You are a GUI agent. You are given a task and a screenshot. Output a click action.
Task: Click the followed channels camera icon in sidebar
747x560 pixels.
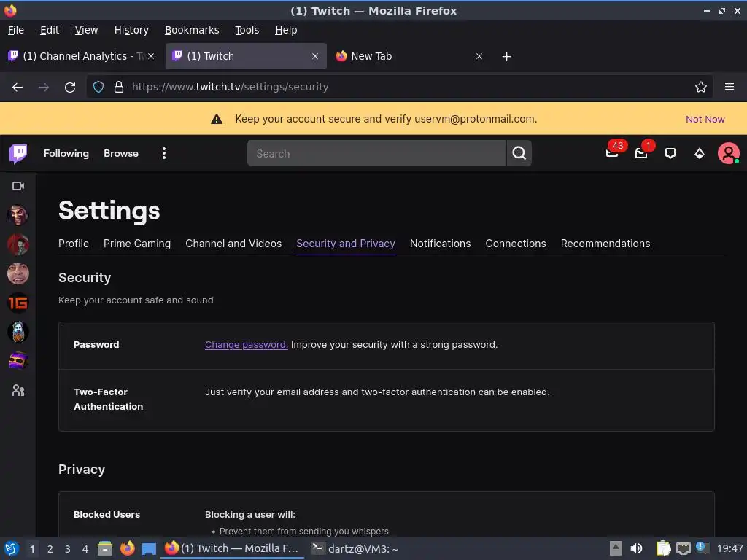tap(18, 186)
